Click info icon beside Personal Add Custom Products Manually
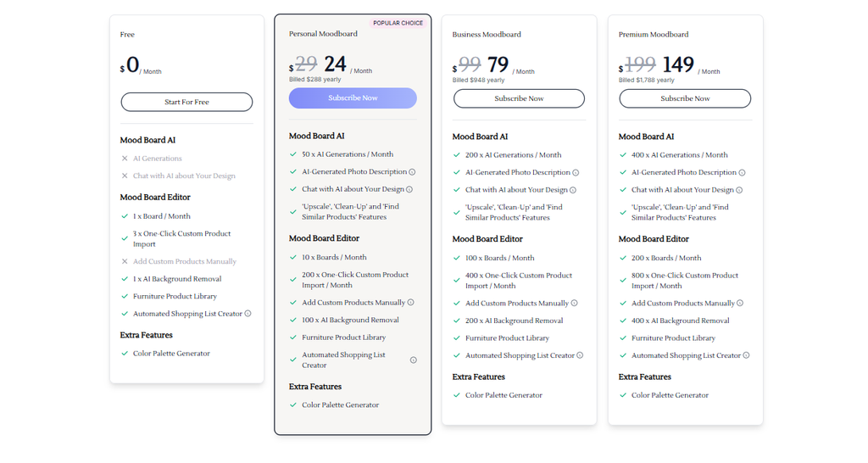Image resolution: width=868 pixels, height=463 pixels. click(x=411, y=303)
